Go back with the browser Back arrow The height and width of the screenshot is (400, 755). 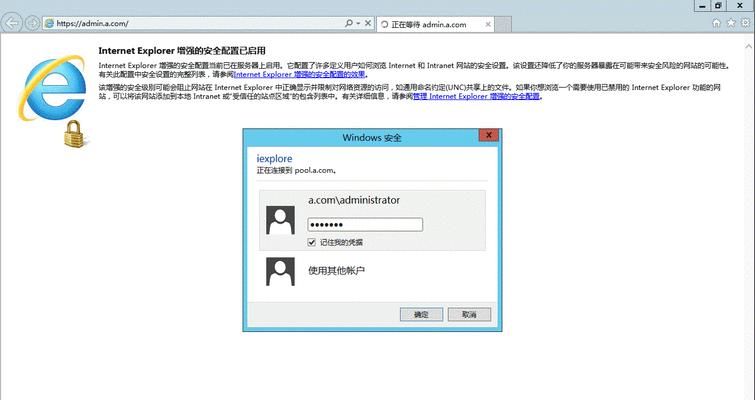pos(12,23)
